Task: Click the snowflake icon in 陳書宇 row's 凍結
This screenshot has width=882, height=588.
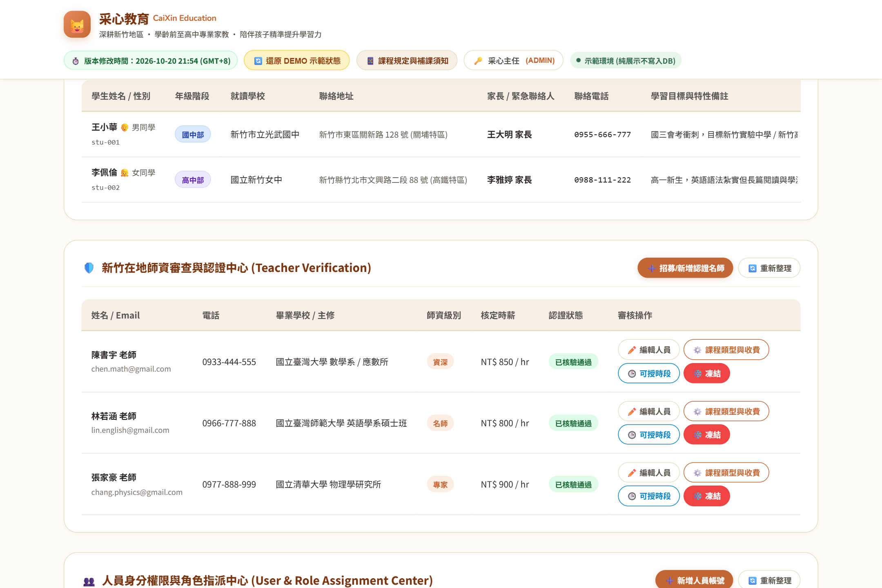Action: pos(698,374)
